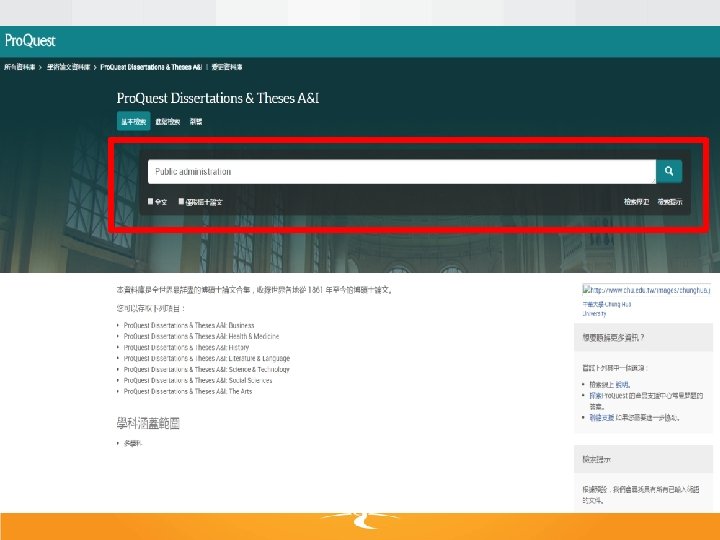Viewport: 720px width, 540px height.
Task: Tick the doctoral dissertations only checkbox
Action: pos(181,201)
